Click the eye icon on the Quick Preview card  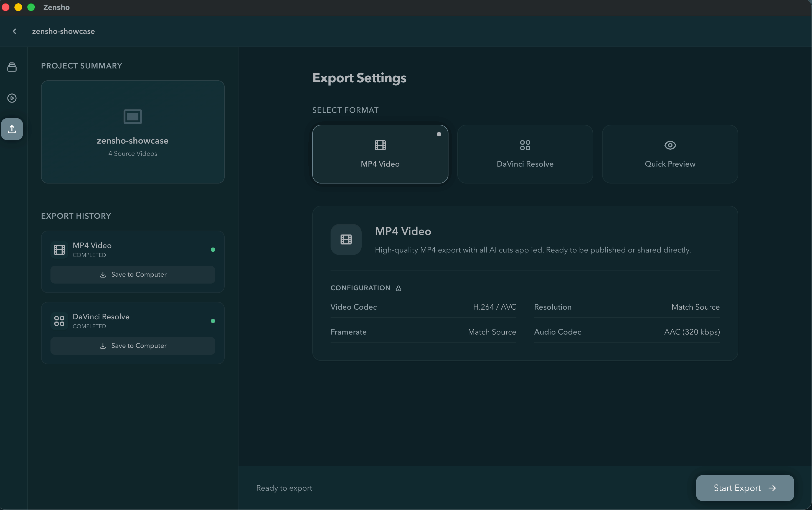tap(670, 145)
